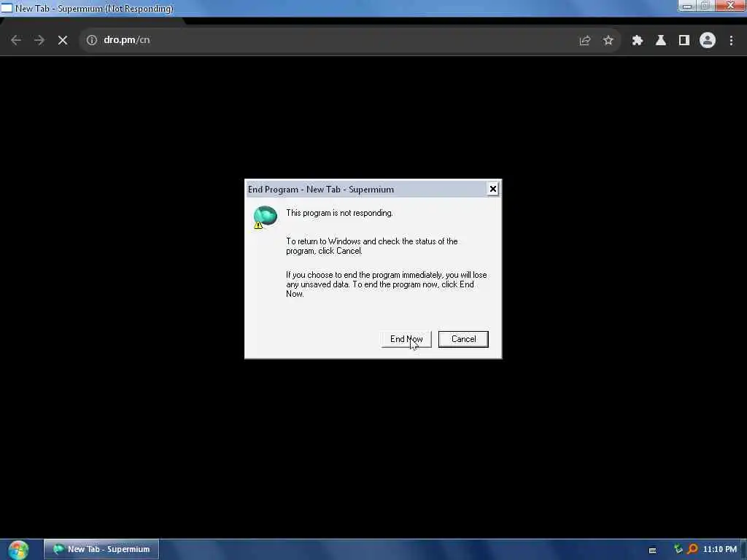Bookmark this tab with the star
Screen dimensions: 747x560
(x=608, y=41)
